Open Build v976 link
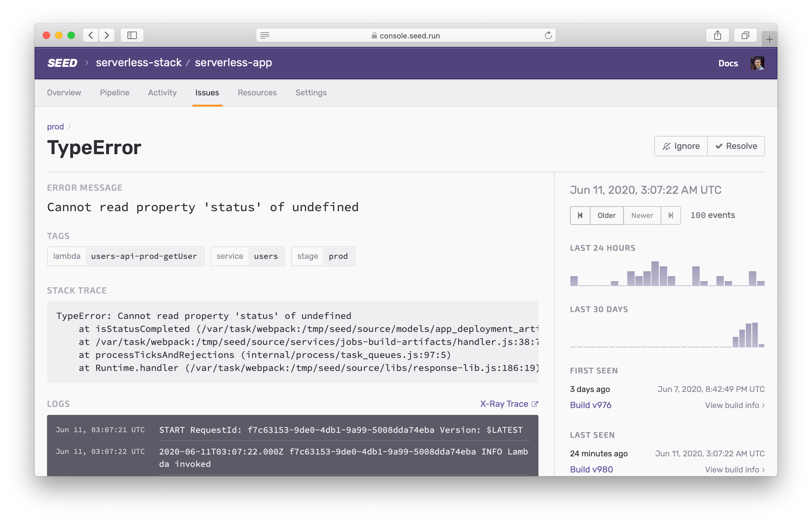 click(590, 405)
